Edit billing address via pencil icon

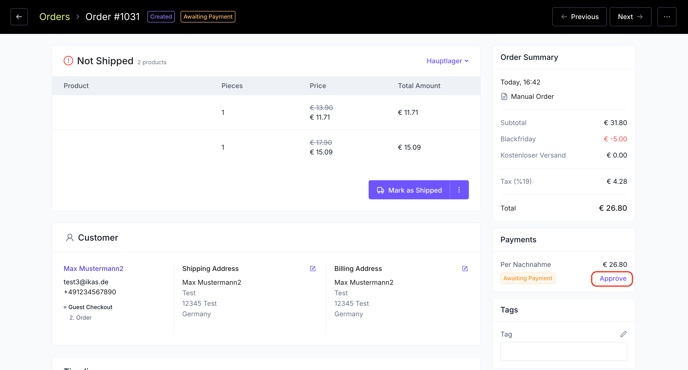[x=465, y=269]
